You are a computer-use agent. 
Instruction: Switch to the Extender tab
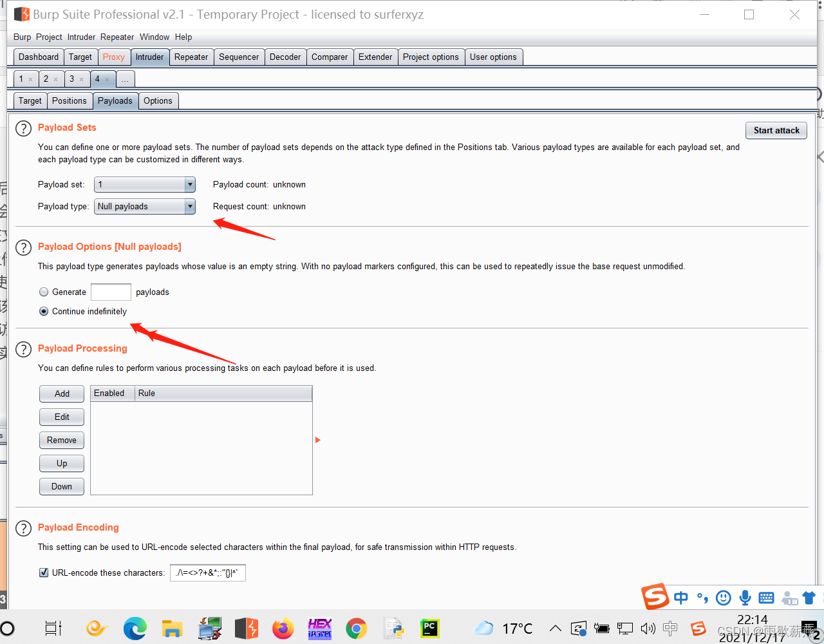[x=375, y=57]
